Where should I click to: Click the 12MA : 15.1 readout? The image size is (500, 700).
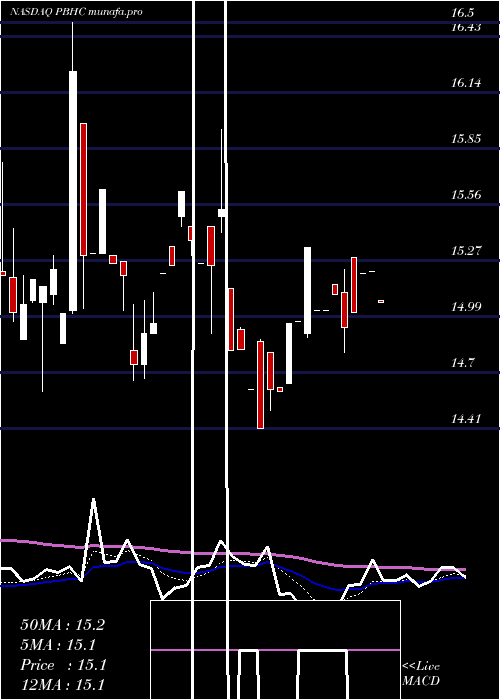(x=62, y=685)
